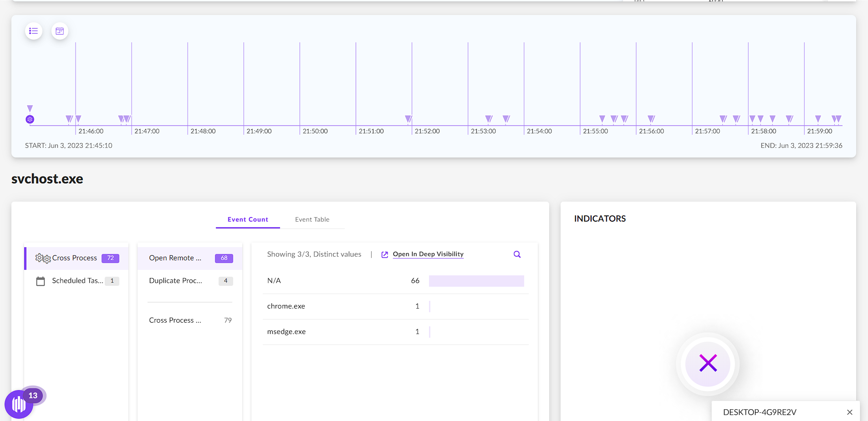This screenshot has width=868, height=421.
Task: Click a timeline marker near 21:55:00
Action: (602, 119)
